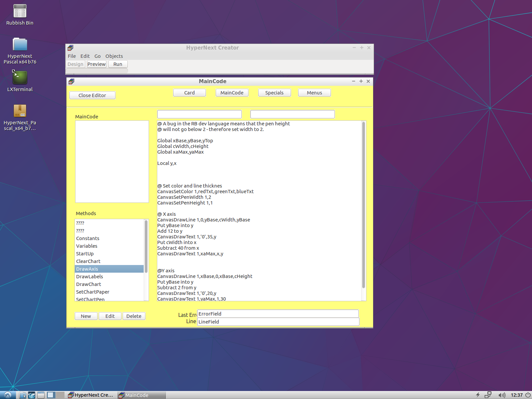
Task: Click the Close Editor button
Action: coord(92,95)
